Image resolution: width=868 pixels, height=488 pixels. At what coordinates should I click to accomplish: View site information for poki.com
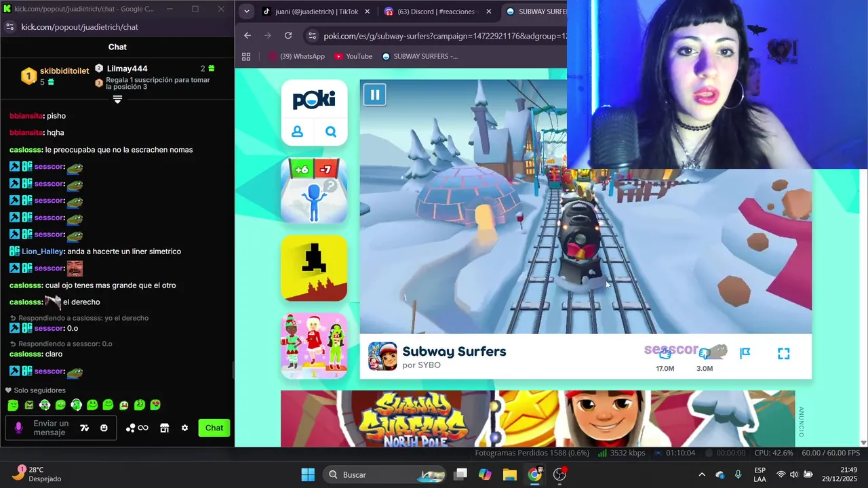[x=311, y=36]
